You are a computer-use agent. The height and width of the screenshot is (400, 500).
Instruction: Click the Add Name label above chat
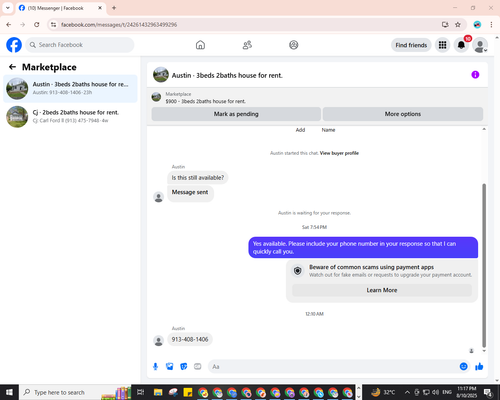[x=315, y=130]
